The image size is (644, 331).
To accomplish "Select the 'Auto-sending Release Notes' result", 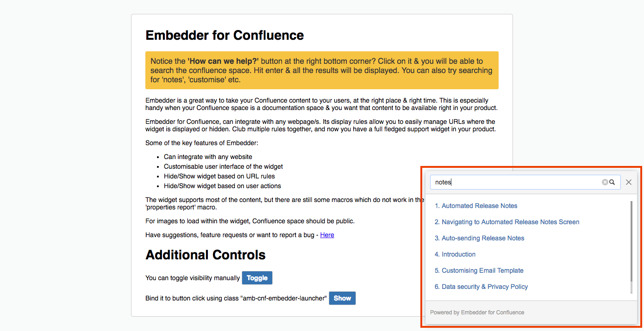I will 480,238.
